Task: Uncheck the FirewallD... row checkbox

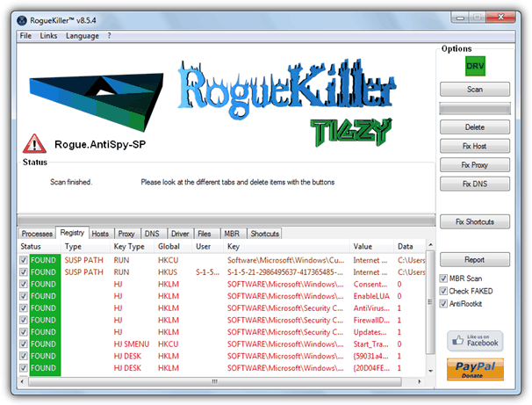Action: click(x=24, y=320)
